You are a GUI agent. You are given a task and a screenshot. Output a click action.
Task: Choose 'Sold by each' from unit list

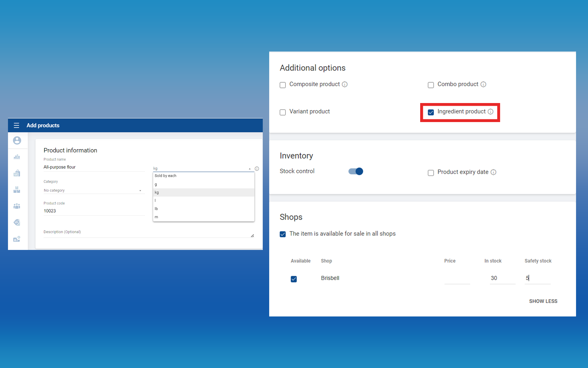point(165,176)
